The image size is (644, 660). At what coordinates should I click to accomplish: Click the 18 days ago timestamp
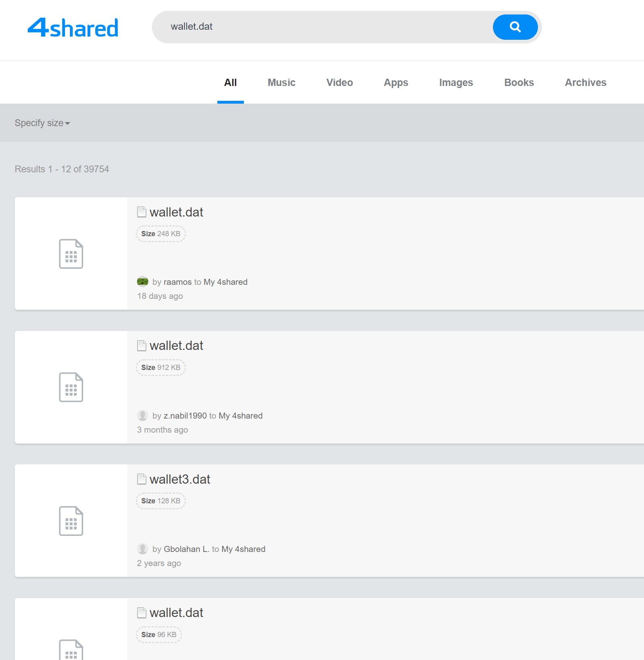pos(160,296)
